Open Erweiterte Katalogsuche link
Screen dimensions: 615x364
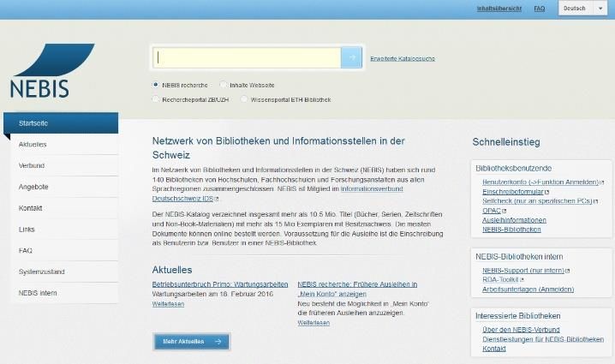coord(403,58)
